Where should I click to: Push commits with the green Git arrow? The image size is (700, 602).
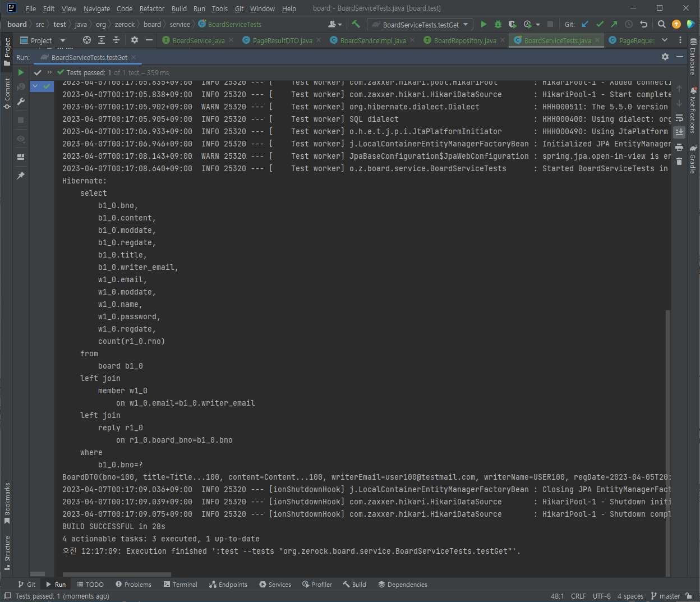click(x=614, y=24)
